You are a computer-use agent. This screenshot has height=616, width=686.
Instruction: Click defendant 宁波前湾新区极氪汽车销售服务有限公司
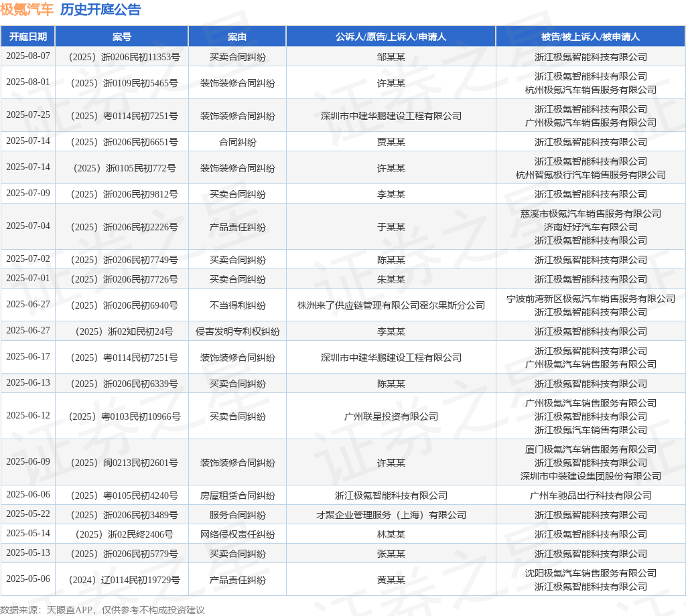click(591, 299)
